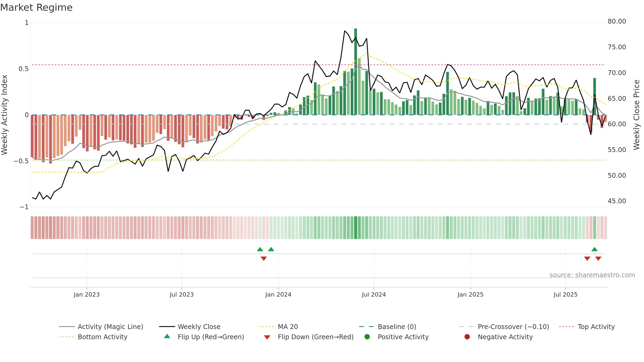Click the 80.00 price axis label
Screen dimensions: 644x362
[617, 21]
